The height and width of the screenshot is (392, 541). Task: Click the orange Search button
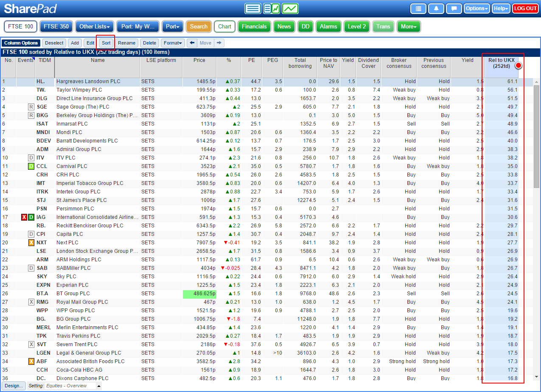click(199, 26)
